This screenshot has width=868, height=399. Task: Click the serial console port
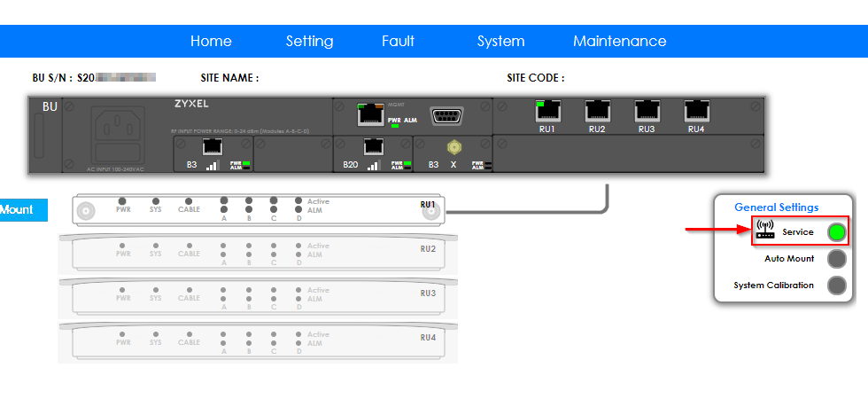pos(446,116)
